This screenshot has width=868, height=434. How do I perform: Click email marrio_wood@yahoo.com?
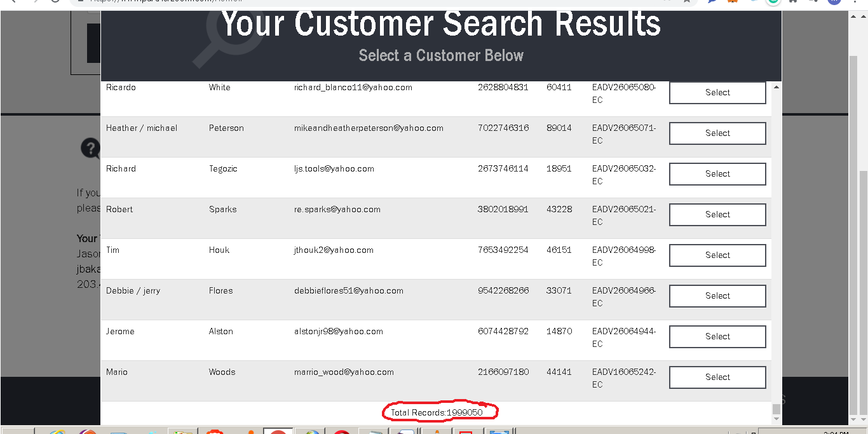tap(344, 372)
